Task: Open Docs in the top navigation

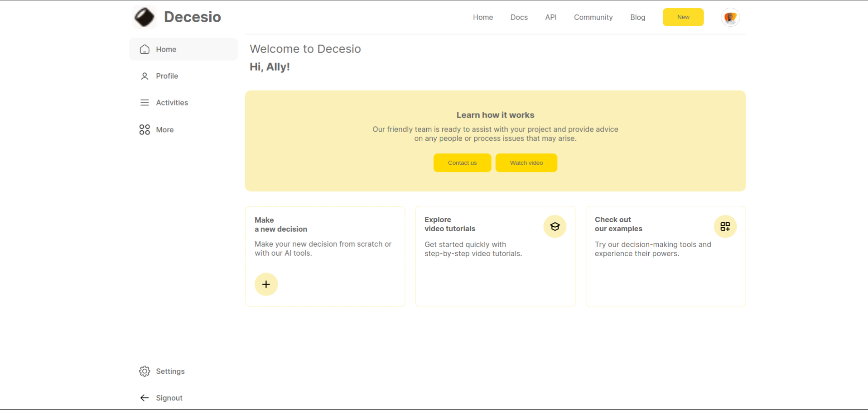Action: point(519,17)
